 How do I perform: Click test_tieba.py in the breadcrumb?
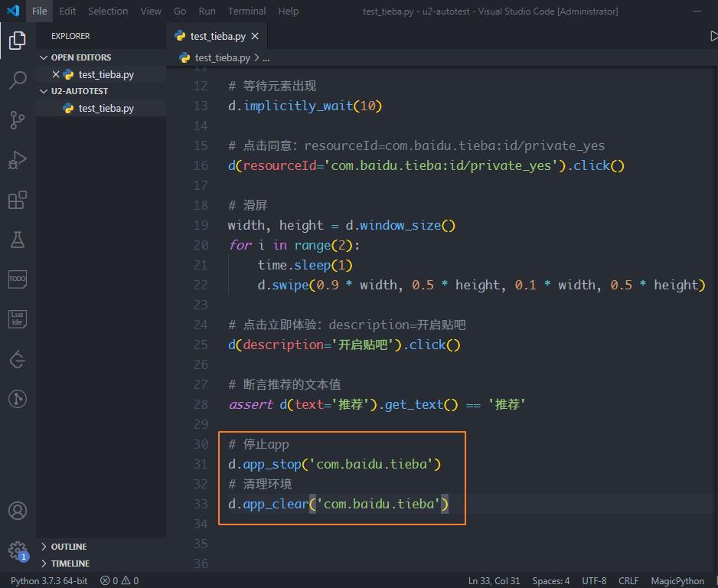coord(222,57)
